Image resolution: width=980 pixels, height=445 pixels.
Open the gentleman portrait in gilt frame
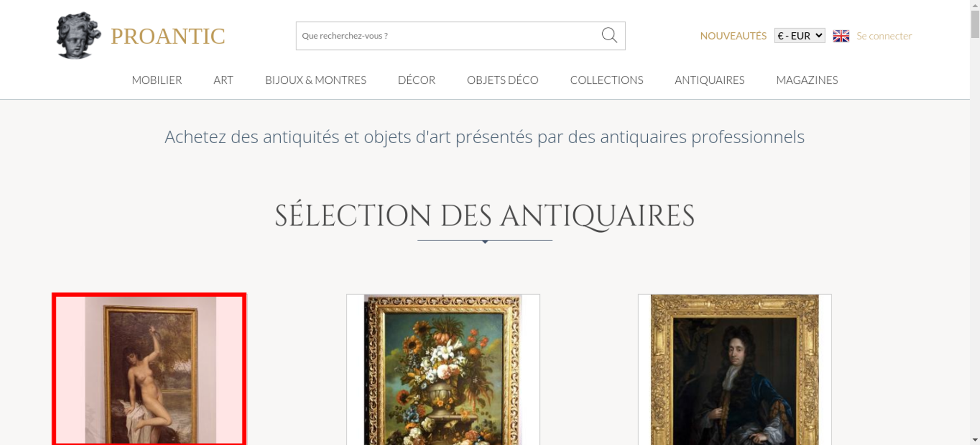point(735,370)
